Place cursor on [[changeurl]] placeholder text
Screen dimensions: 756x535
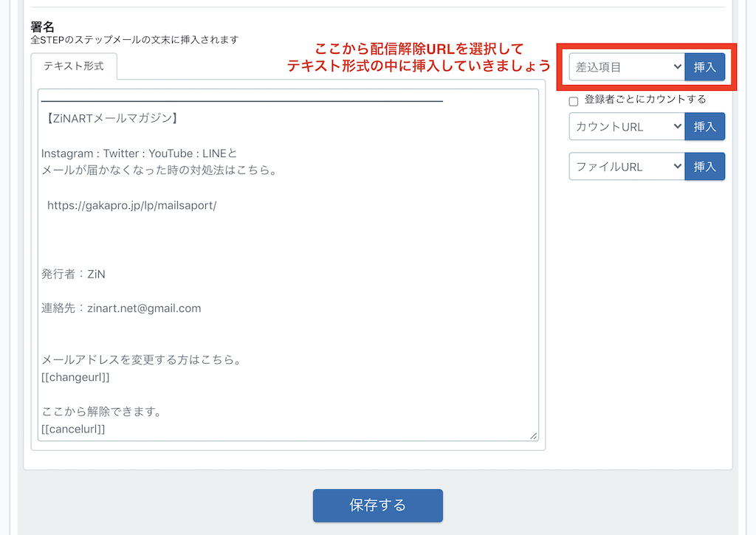pos(75,377)
